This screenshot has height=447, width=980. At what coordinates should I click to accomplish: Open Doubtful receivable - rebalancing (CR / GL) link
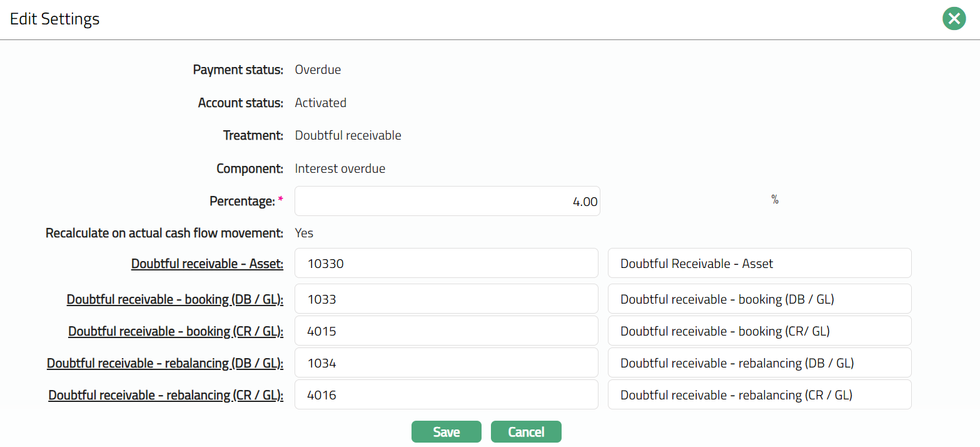point(166,396)
